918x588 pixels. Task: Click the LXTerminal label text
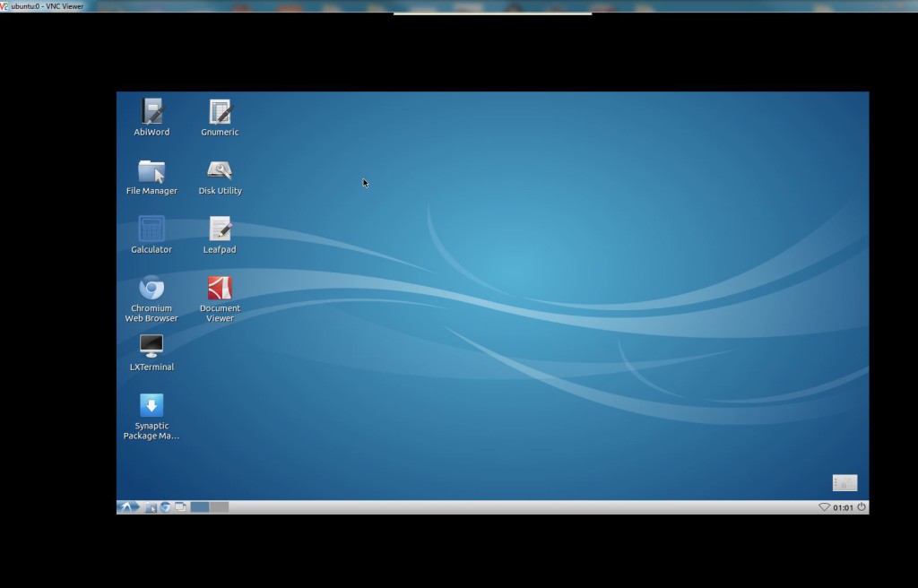(152, 367)
